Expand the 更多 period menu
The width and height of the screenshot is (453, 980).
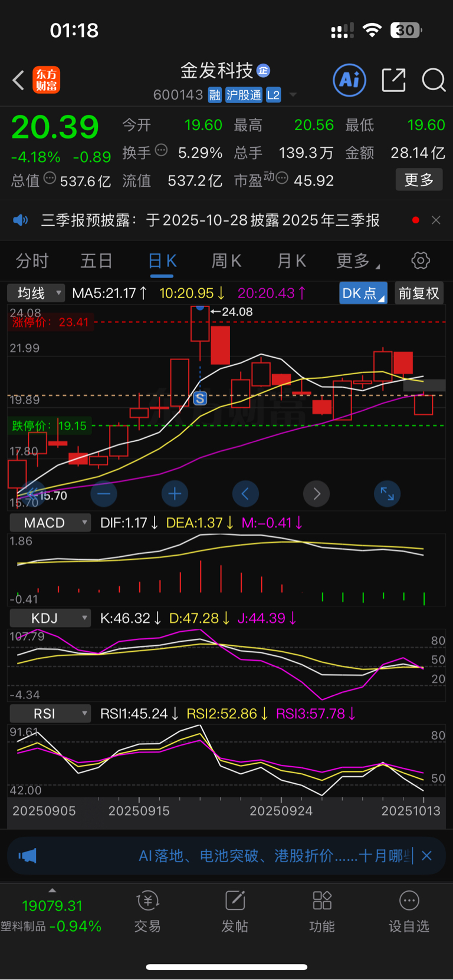tap(357, 260)
